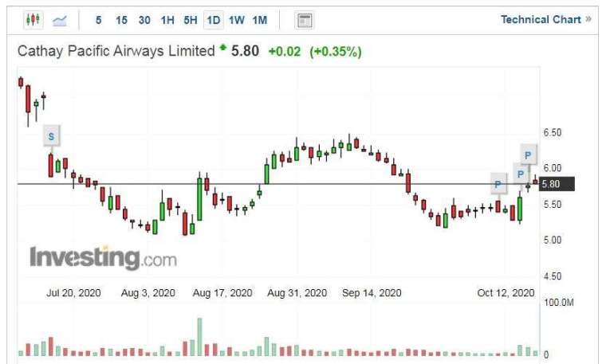Select the 1D daily timeframe
606x364 pixels.
(214, 20)
